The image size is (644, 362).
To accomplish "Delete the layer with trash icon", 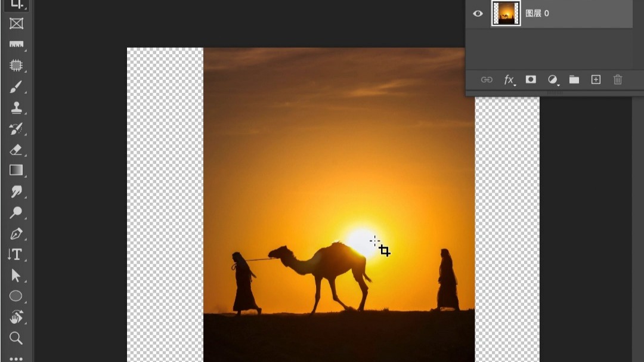I will 618,80.
